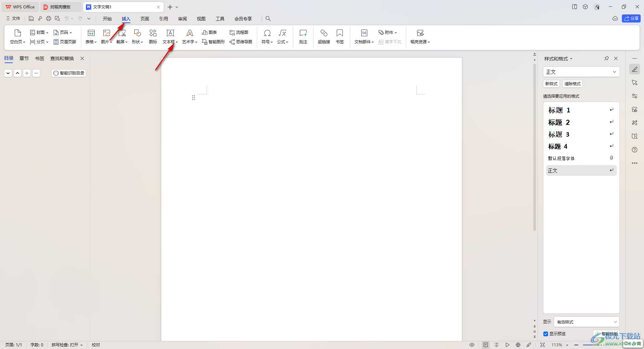Open the formula editor
Screen dimensions: 644x349
click(x=282, y=37)
